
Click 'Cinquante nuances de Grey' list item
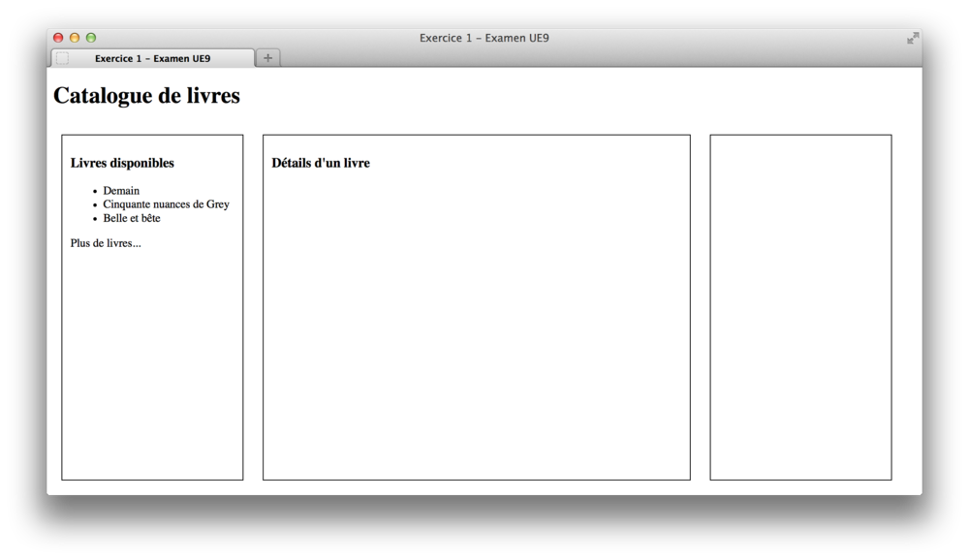point(167,204)
